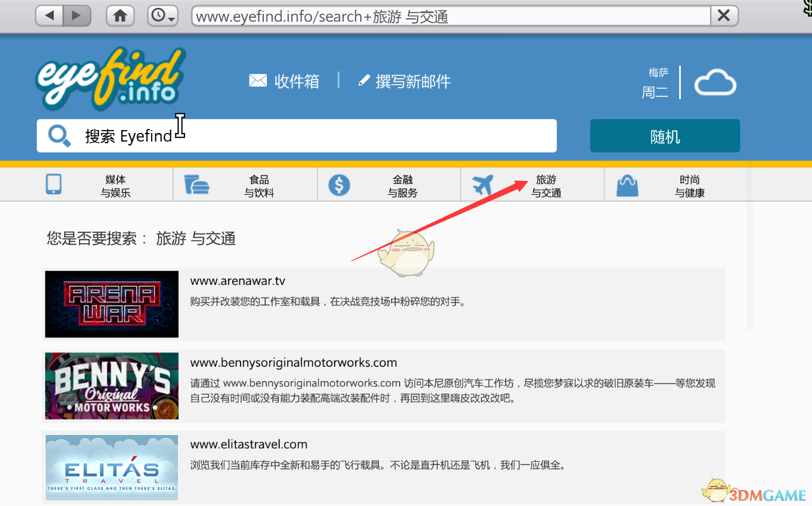Click the 梅萨 location text

tap(659, 73)
